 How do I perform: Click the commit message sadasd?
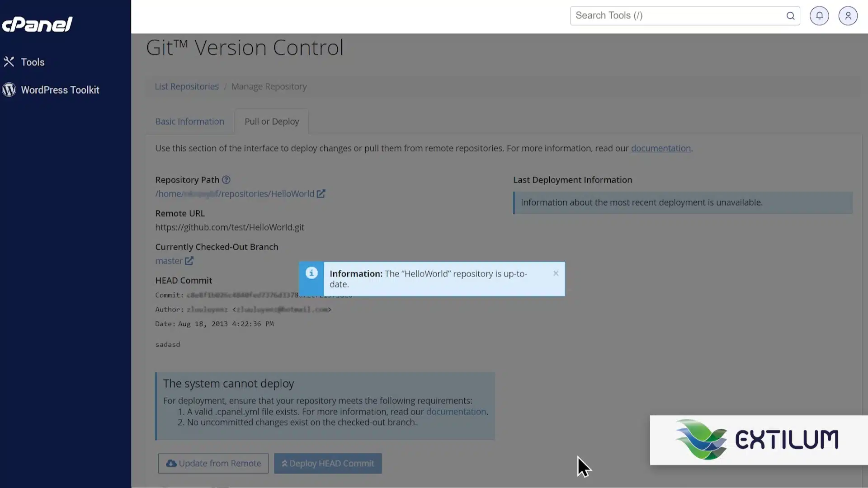point(168,344)
